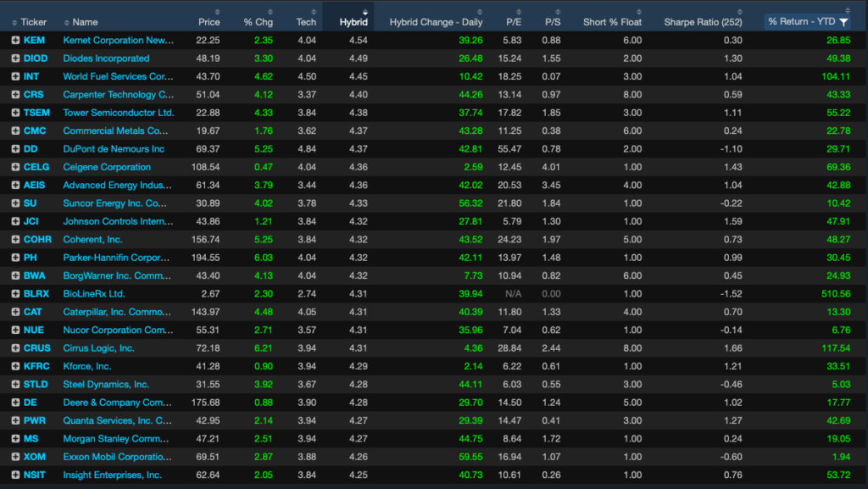
Task: Open DuPont de Nemours Inc link
Action: 114,149
